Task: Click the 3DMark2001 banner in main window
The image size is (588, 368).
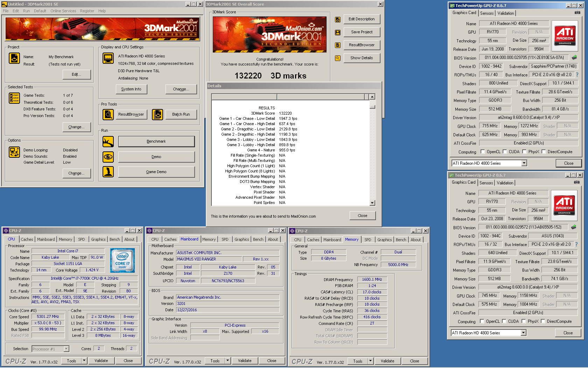Action: point(103,29)
